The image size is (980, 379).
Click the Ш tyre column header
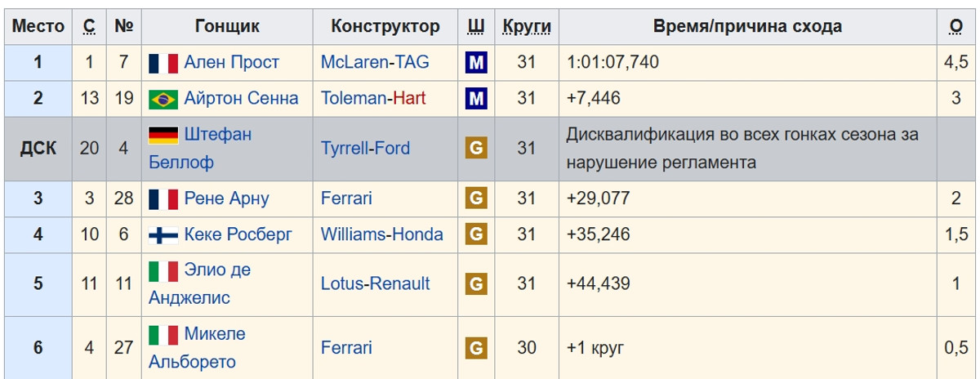click(475, 26)
